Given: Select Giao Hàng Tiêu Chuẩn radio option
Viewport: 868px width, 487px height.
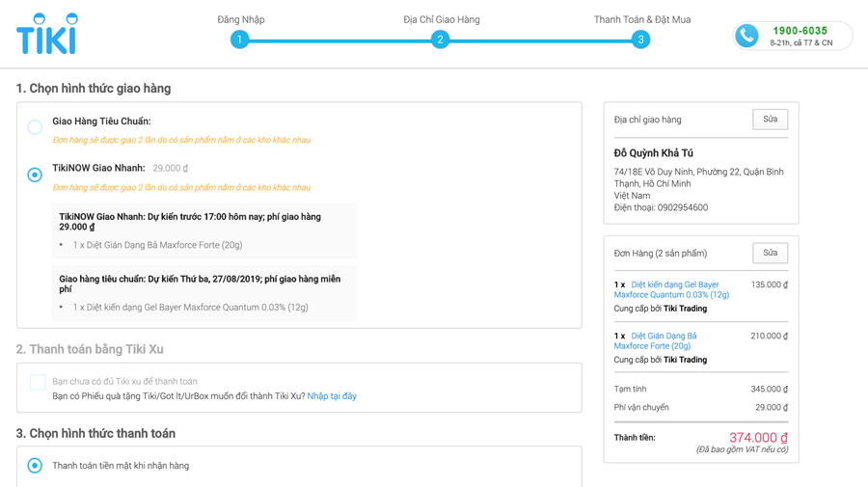Looking at the screenshot, I should [x=35, y=127].
